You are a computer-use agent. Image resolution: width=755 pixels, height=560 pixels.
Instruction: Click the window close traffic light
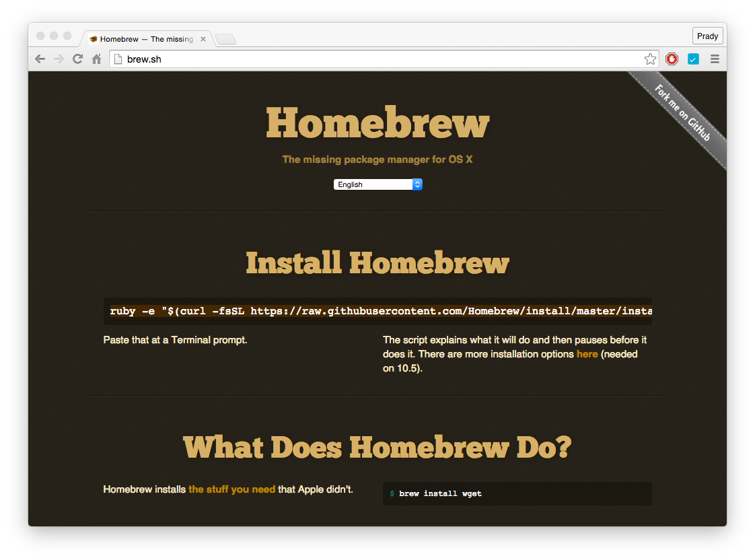pyautogui.click(x=40, y=36)
